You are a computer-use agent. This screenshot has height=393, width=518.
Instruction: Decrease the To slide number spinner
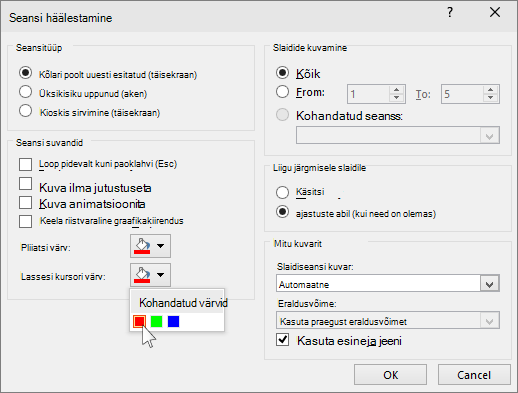pos(490,98)
